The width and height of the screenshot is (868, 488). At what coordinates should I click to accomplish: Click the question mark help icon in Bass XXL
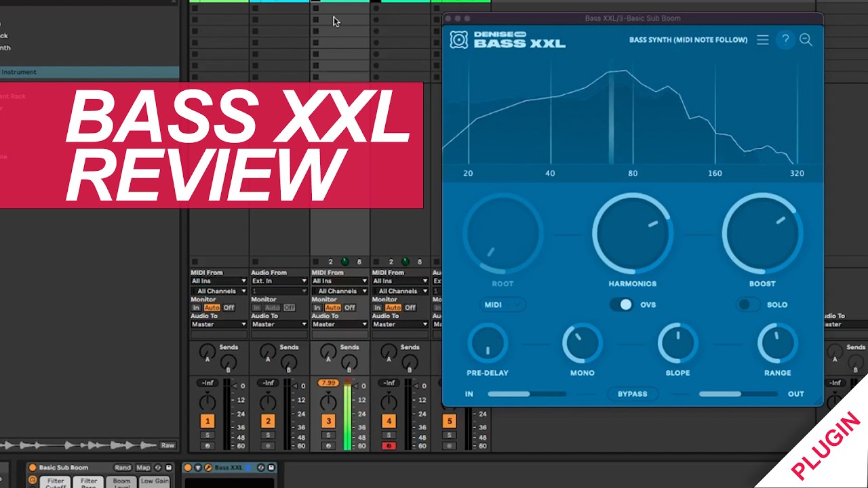click(785, 40)
